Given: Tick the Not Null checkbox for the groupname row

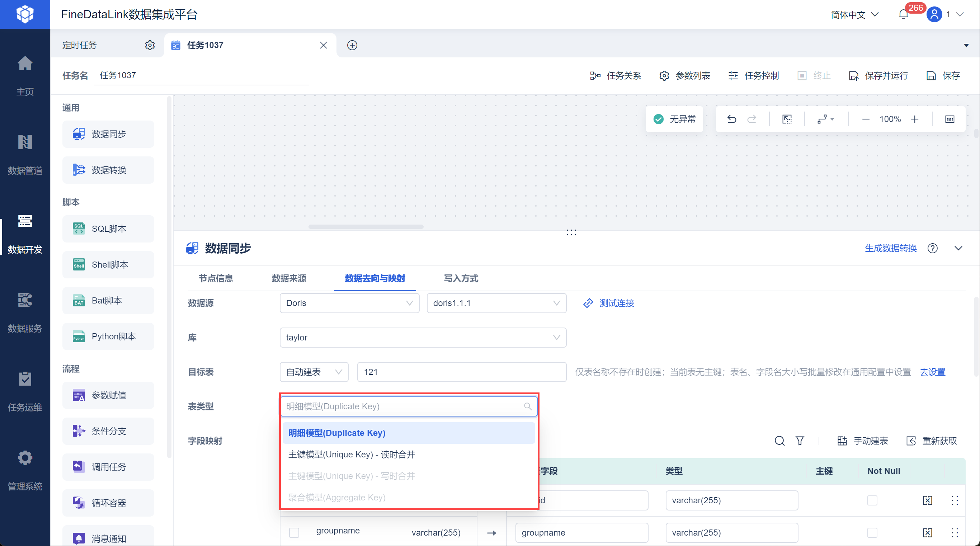Looking at the screenshot, I should 872,532.
